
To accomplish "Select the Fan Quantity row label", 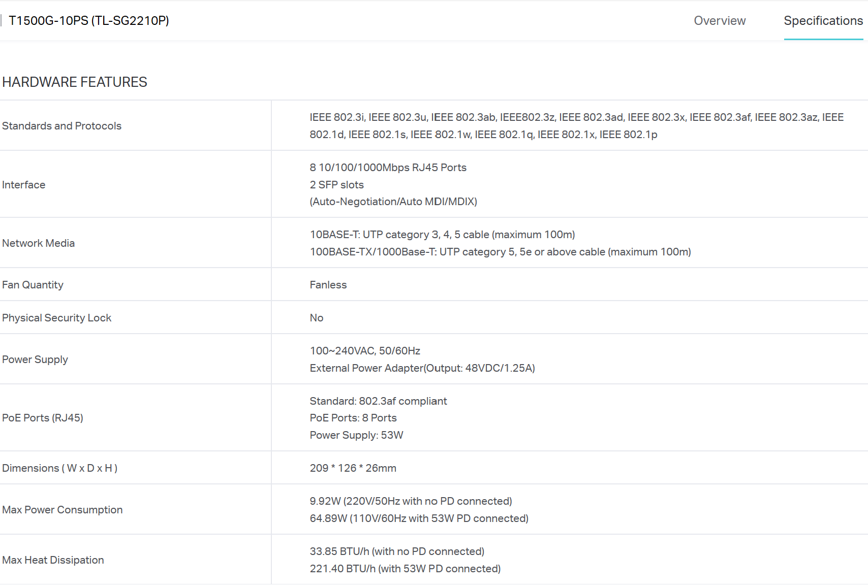I will (33, 285).
